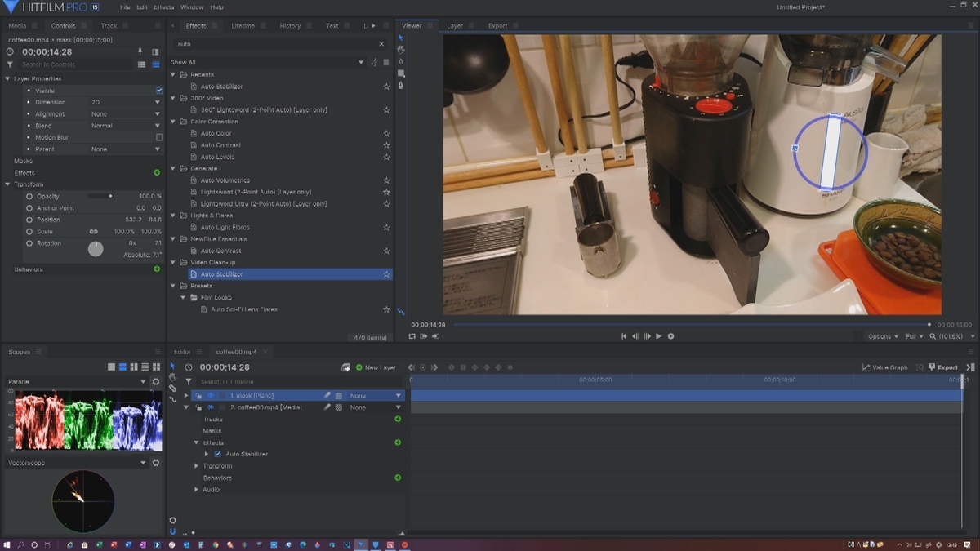Viewport: 980px width, 551px height.
Task: Click the pin icon in the Controls panel
Action: (140, 51)
